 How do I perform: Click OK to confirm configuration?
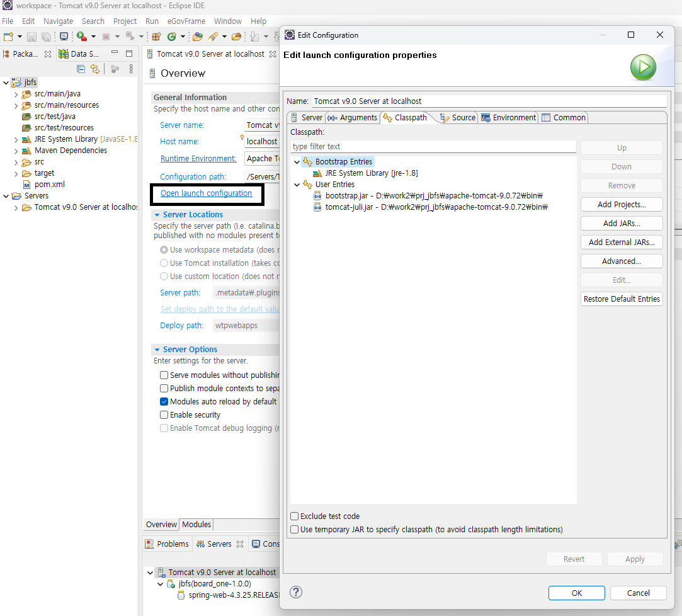tap(576, 593)
